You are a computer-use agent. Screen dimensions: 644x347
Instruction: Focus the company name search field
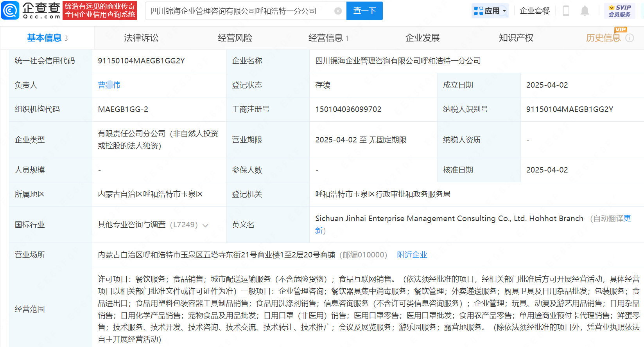pos(239,11)
